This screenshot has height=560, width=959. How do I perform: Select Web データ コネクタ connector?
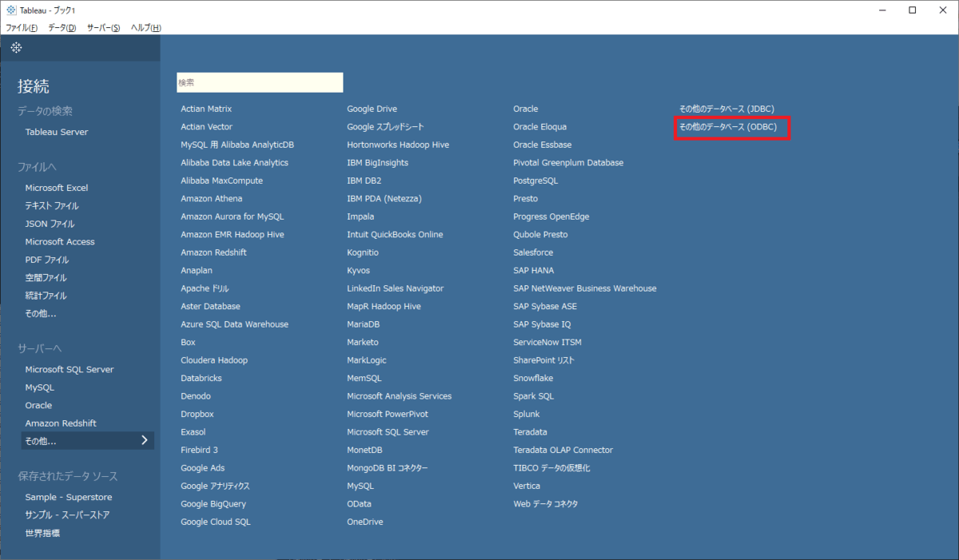(546, 504)
